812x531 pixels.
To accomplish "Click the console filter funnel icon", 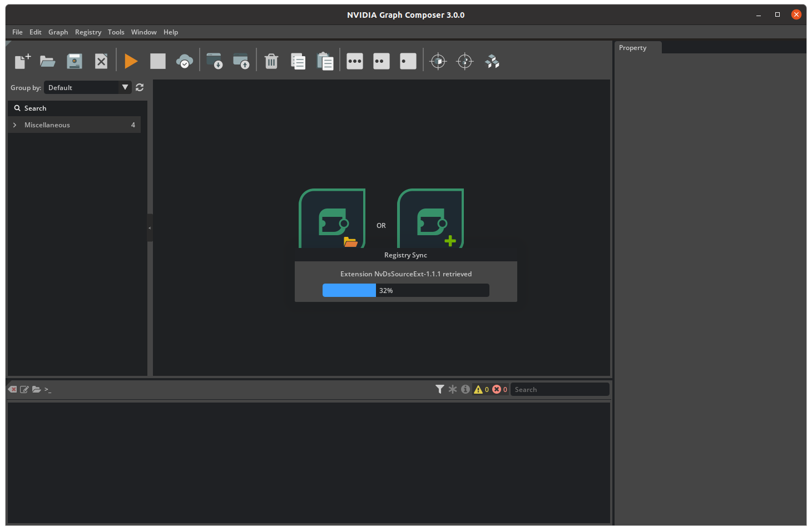I will tap(440, 389).
